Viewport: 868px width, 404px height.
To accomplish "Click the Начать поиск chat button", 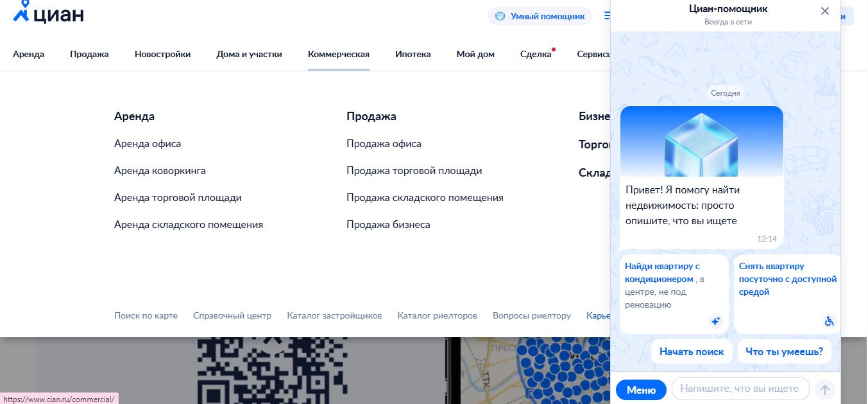I will tap(692, 351).
